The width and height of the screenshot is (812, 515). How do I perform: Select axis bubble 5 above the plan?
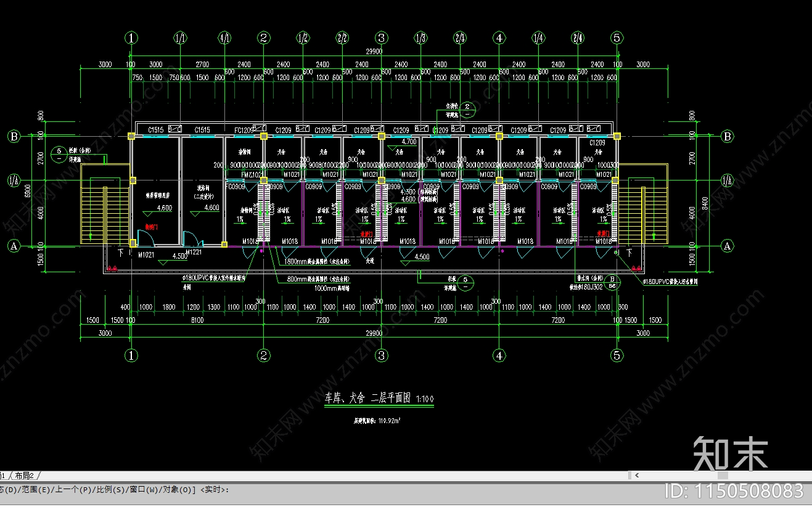(617, 38)
